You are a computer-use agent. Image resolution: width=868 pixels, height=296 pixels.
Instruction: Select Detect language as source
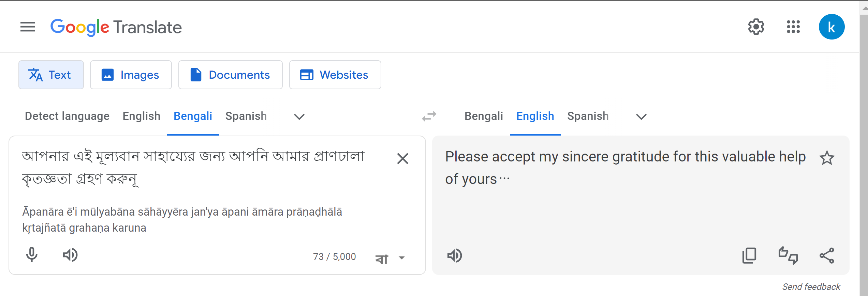pyautogui.click(x=67, y=116)
